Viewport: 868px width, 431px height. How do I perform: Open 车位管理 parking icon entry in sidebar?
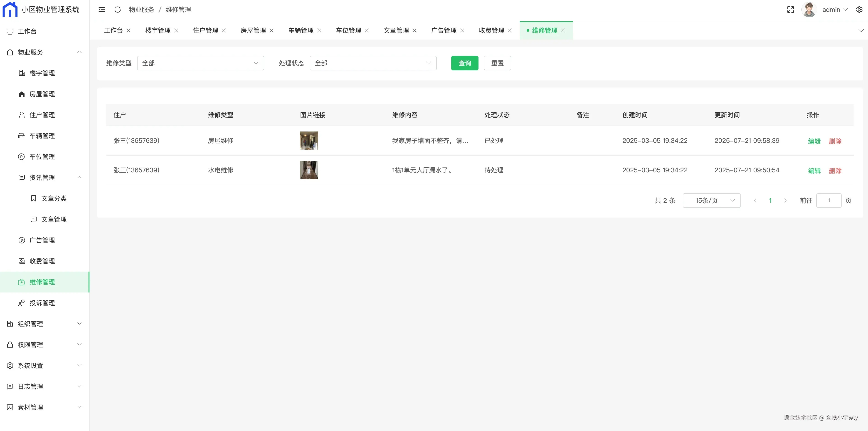42,157
